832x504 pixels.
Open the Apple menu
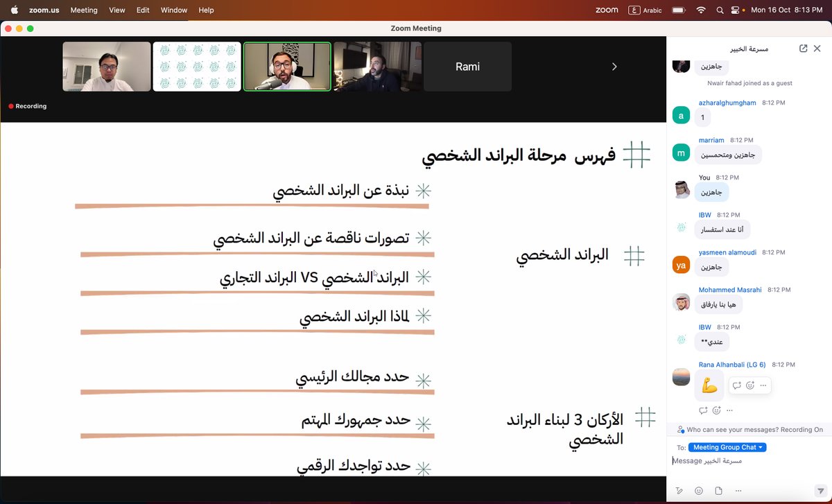click(x=14, y=10)
